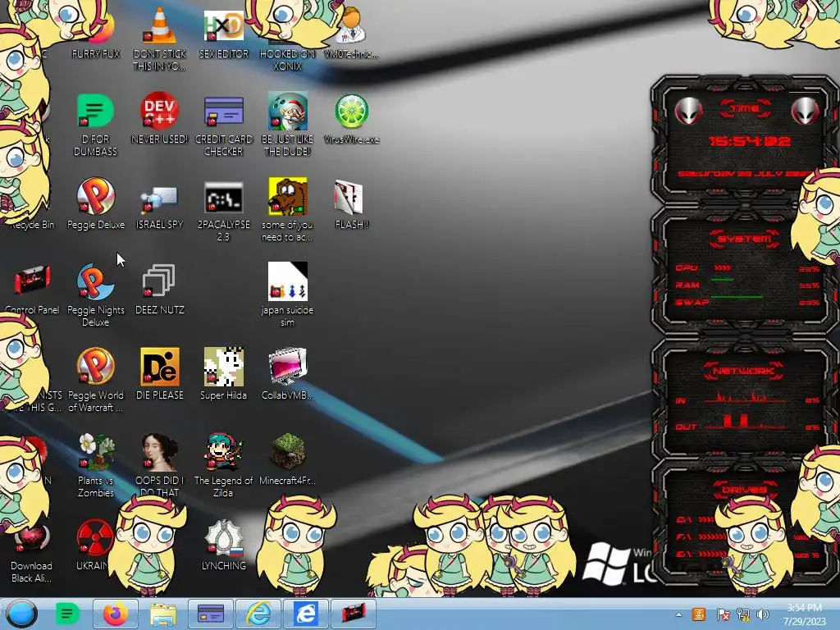Launch the VirusWire.exe lime icon
The image size is (840, 630).
pos(351,111)
